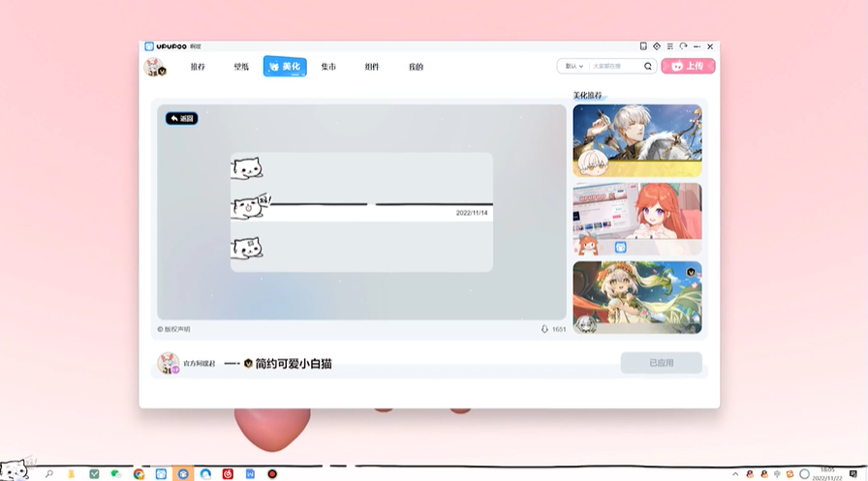
Task: Open the white-haired character theme thumbnail
Action: point(636,140)
